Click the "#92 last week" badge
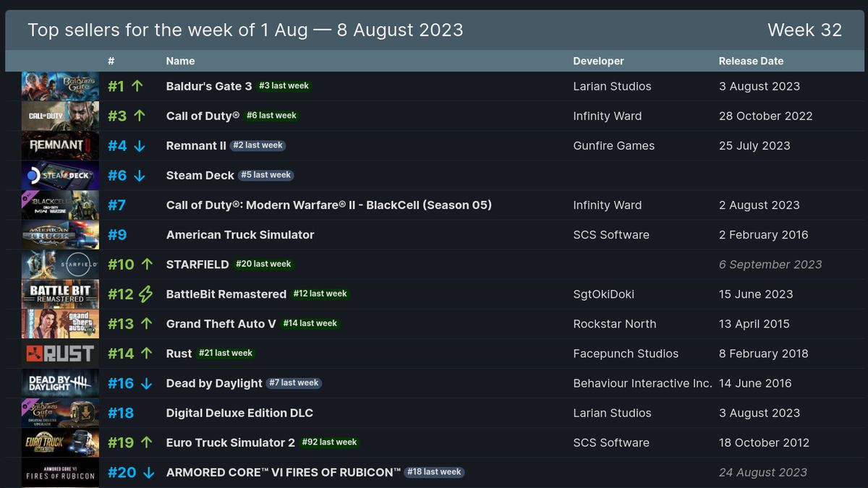This screenshot has width=868, height=488. pos(330,442)
